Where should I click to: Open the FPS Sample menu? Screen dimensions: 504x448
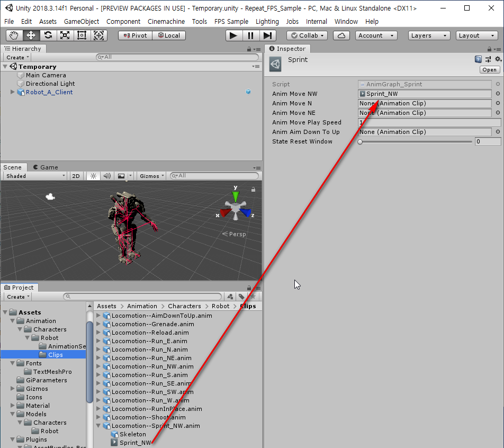(x=231, y=22)
